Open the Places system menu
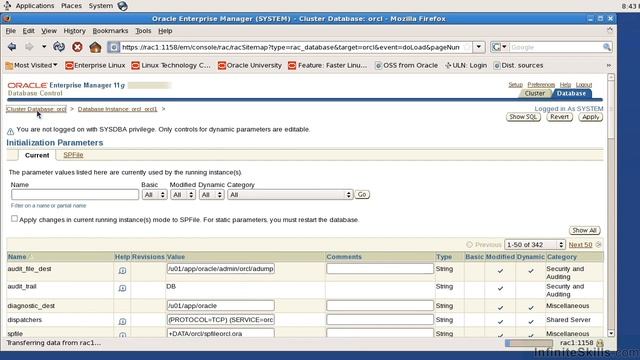This screenshot has width=640, height=360. pyautogui.click(x=71, y=6)
